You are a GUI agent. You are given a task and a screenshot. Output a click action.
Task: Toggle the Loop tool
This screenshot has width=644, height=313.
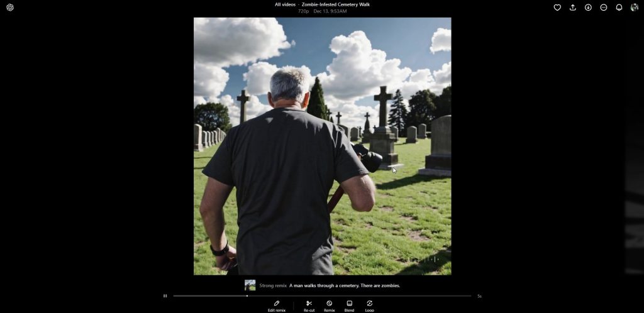tap(369, 305)
